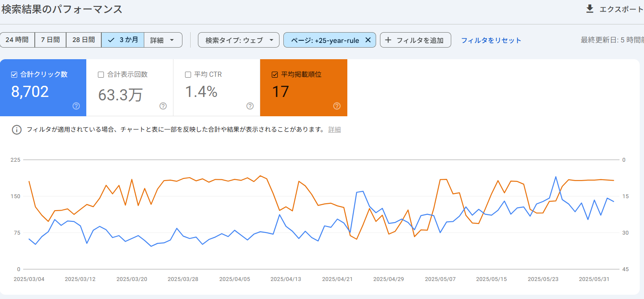The image size is (644, 299).
Task: Open help tooltip on 平均掲載順位 card
Action: point(337,106)
